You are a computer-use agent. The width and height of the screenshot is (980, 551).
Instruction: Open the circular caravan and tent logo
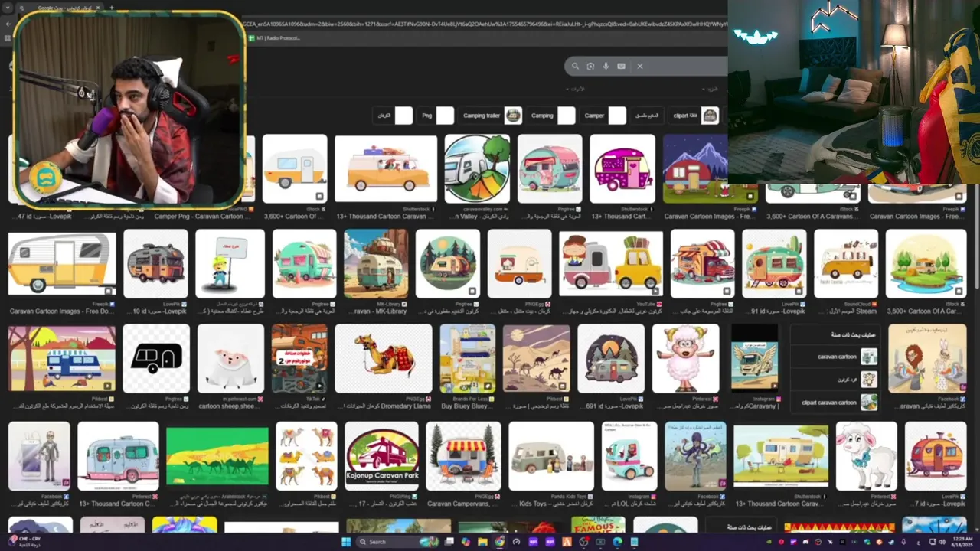click(x=477, y=168)
